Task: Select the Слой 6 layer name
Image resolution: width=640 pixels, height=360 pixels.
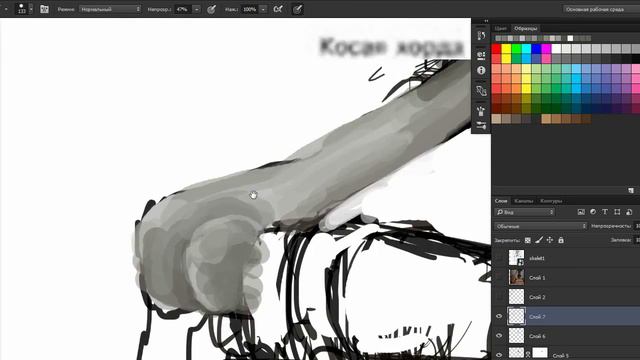Action: [x=537, y=336]
